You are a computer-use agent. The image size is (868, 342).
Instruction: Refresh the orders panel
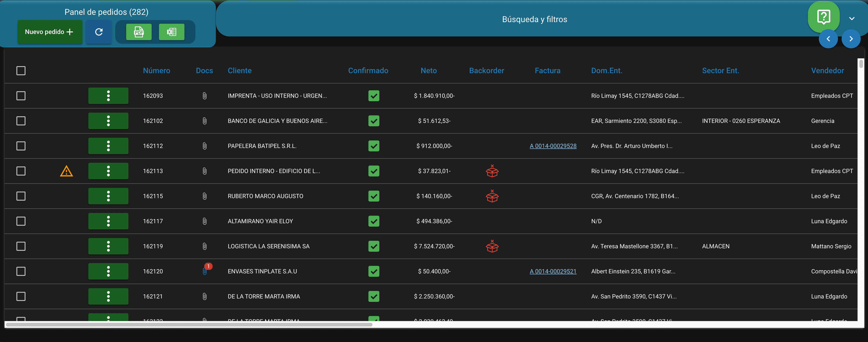coord(99,32)
